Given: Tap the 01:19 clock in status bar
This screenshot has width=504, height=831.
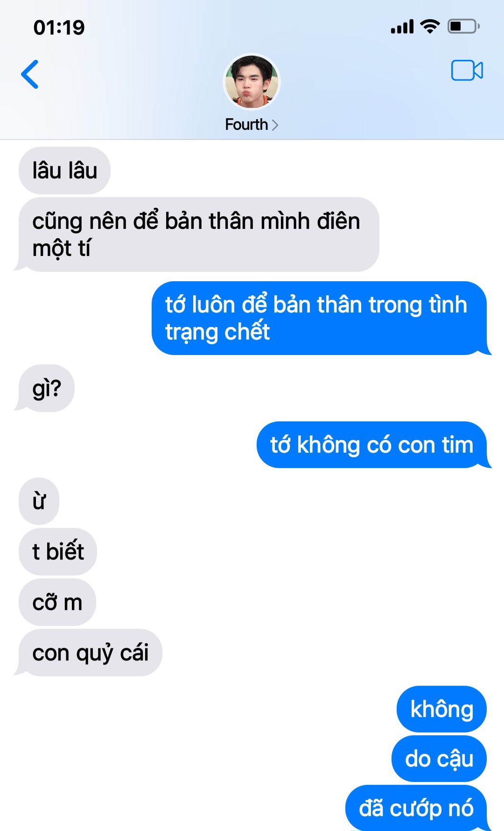Looking at the screenshot, I should click(x=59, y=27).
